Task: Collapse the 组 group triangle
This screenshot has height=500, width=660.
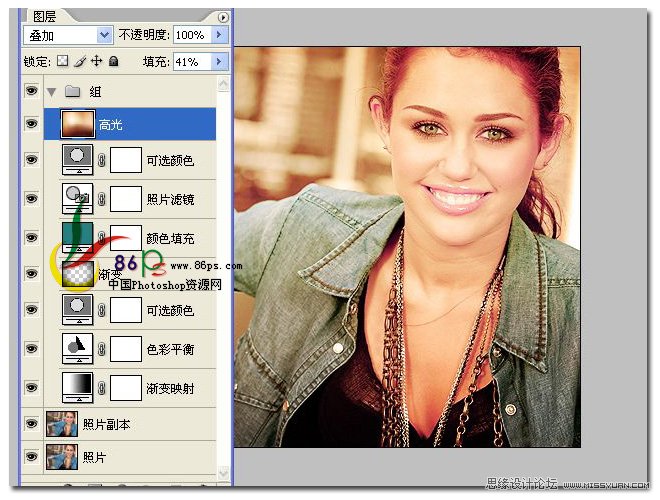Action: pos(52,92)
